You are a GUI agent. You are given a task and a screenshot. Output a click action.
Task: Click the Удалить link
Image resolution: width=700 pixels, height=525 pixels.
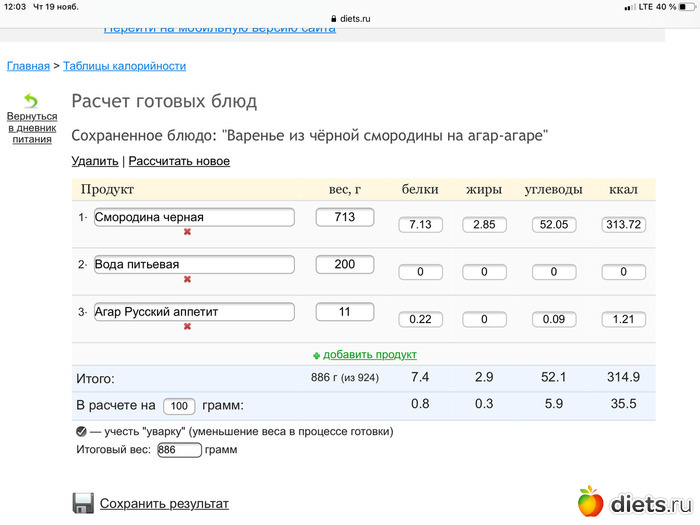(x=95, y=161)
